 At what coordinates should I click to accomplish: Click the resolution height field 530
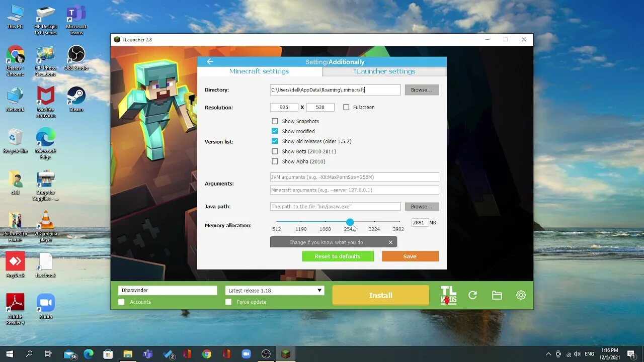point(320,107)
